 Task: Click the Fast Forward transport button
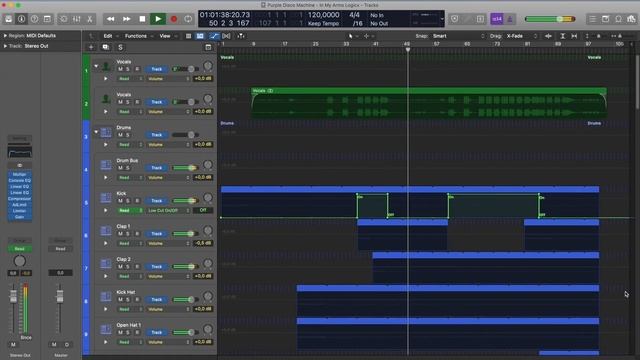[127, 19]
